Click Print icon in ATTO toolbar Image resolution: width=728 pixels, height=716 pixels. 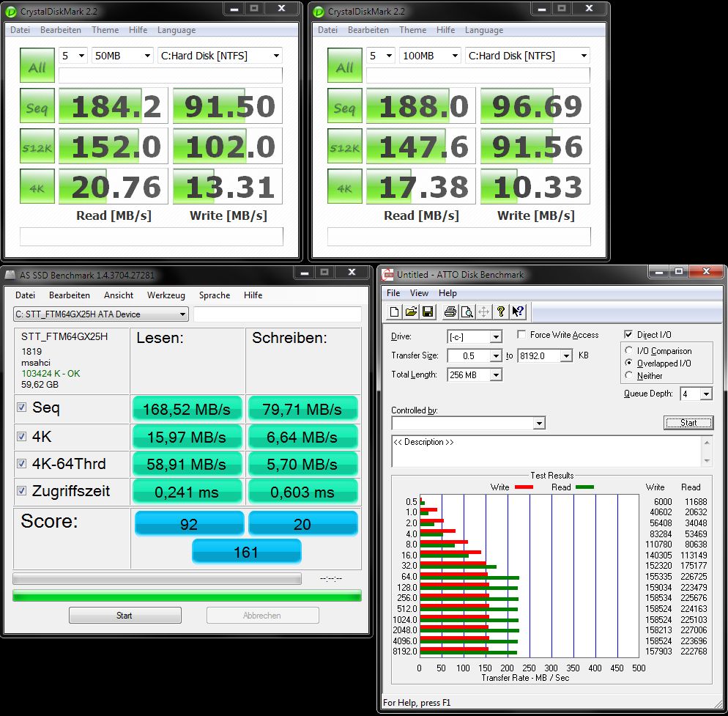(450, 311)
